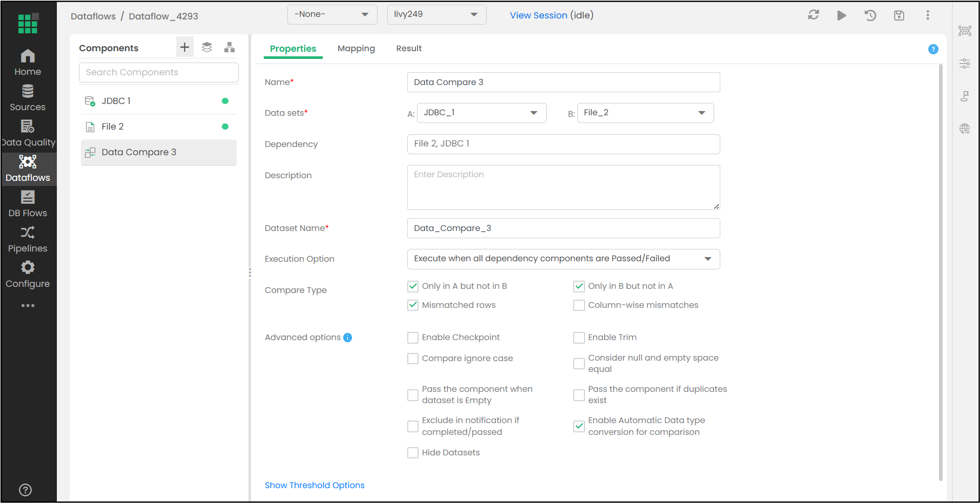Select the JDBC 1 component
The height and width of the screenshot is (503, 980).
[159, 101]
